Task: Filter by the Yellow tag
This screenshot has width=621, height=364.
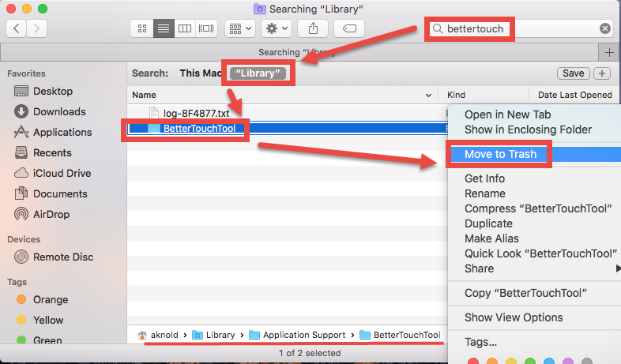Action: coord(48,320)
